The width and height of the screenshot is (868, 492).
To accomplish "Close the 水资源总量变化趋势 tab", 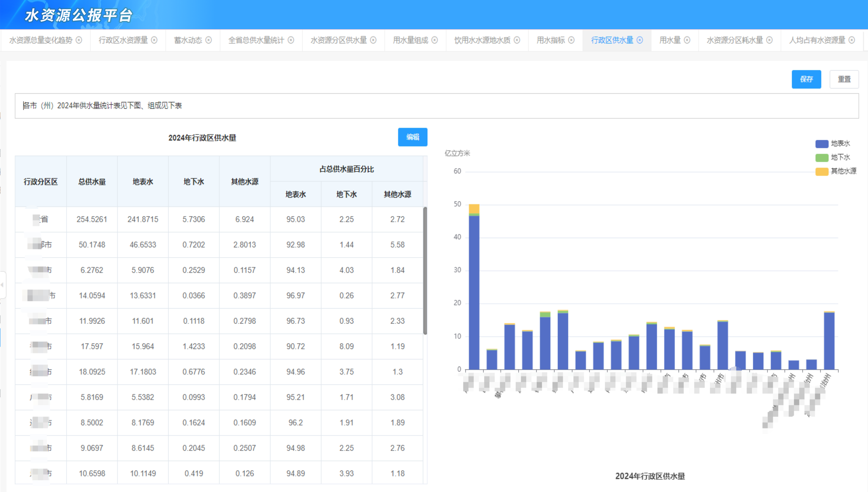I will tap(79, 40).
